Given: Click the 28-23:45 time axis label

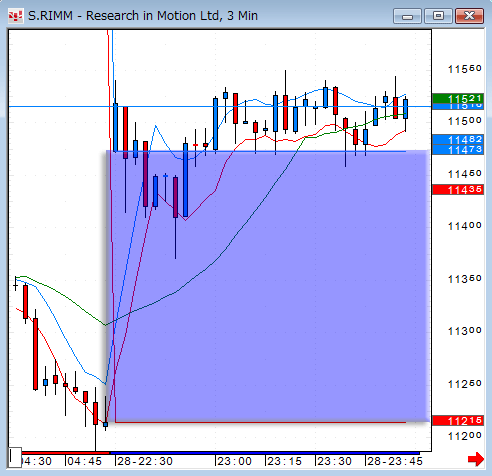Looking at the screenshot, I should point(395,461).
